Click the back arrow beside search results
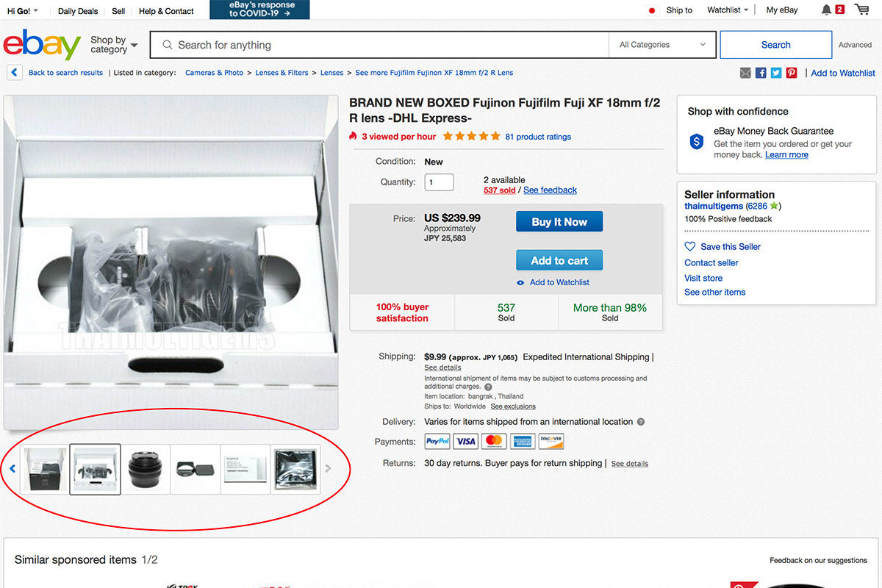This screenshot has width=882, height=588. [x=14, y=73]
